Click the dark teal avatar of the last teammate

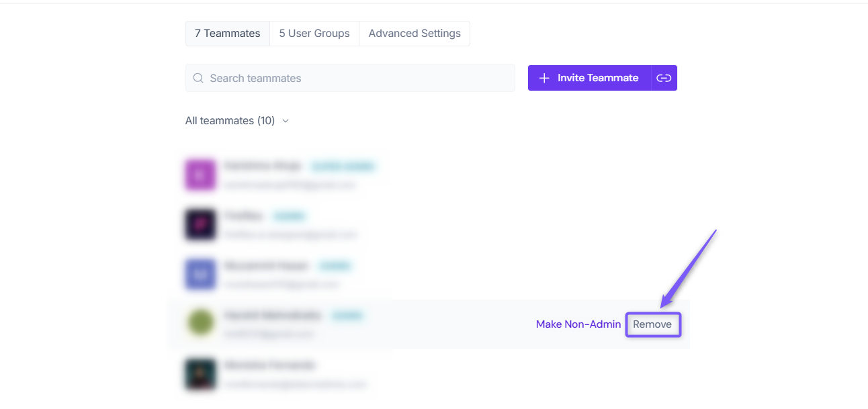pyautogui.click(x=200, y=373)
